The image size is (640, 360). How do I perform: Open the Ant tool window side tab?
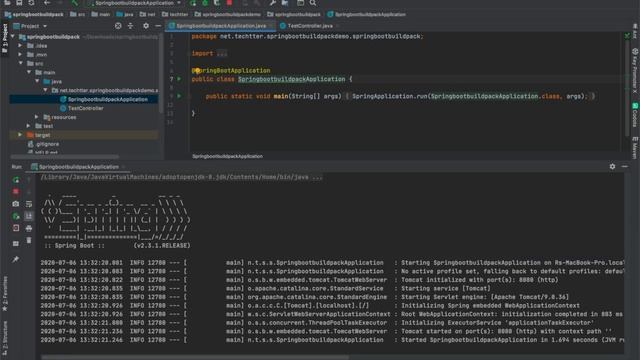coord(635,31)
